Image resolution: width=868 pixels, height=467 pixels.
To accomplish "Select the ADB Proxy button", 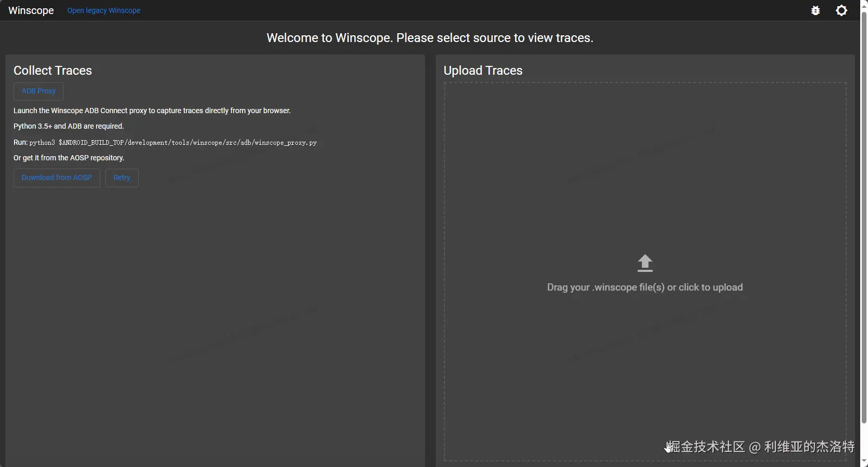I will [38, 91].
